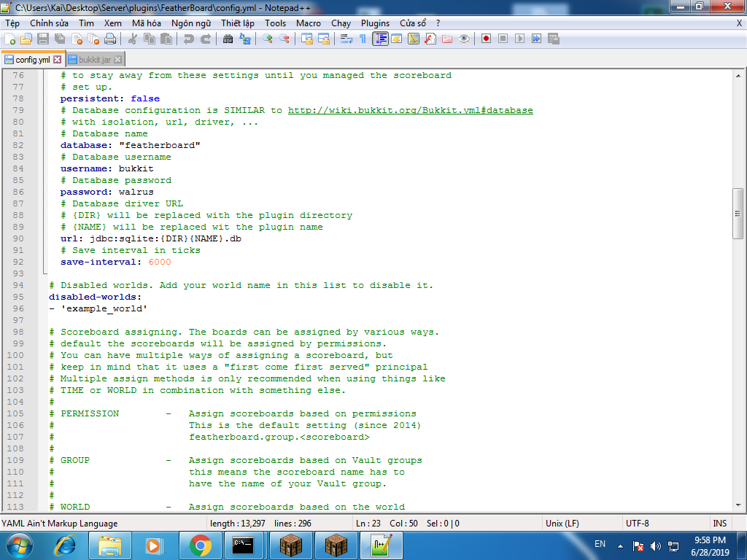
Task: Open the Macro menu
Action: point(309,23)
